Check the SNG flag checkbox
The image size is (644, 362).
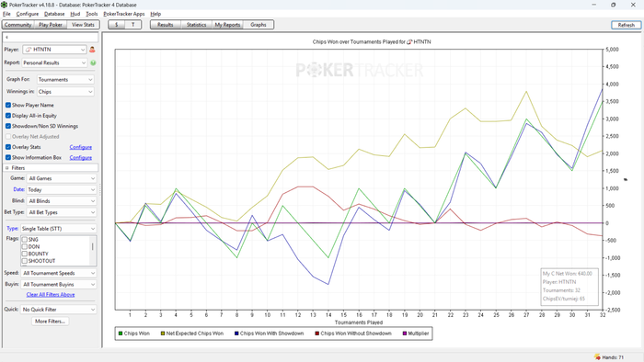point(25,240)
